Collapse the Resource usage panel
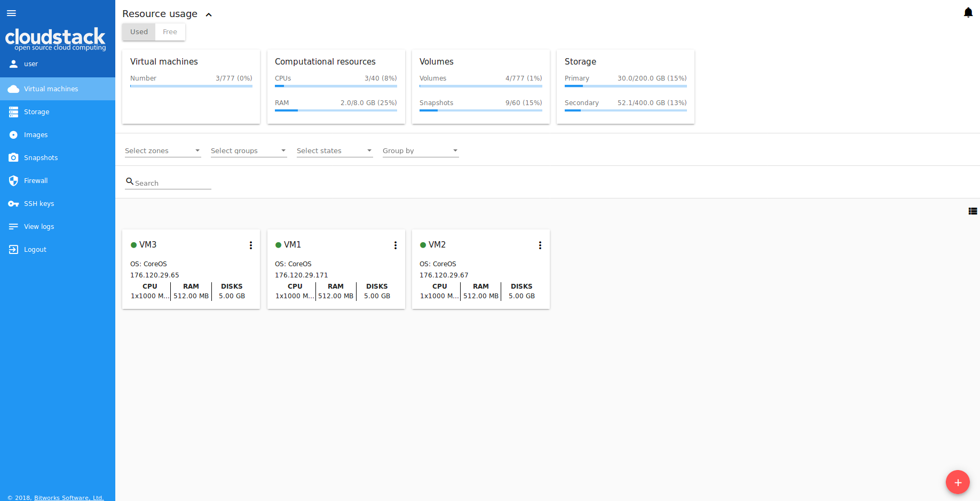 point(209,15)
